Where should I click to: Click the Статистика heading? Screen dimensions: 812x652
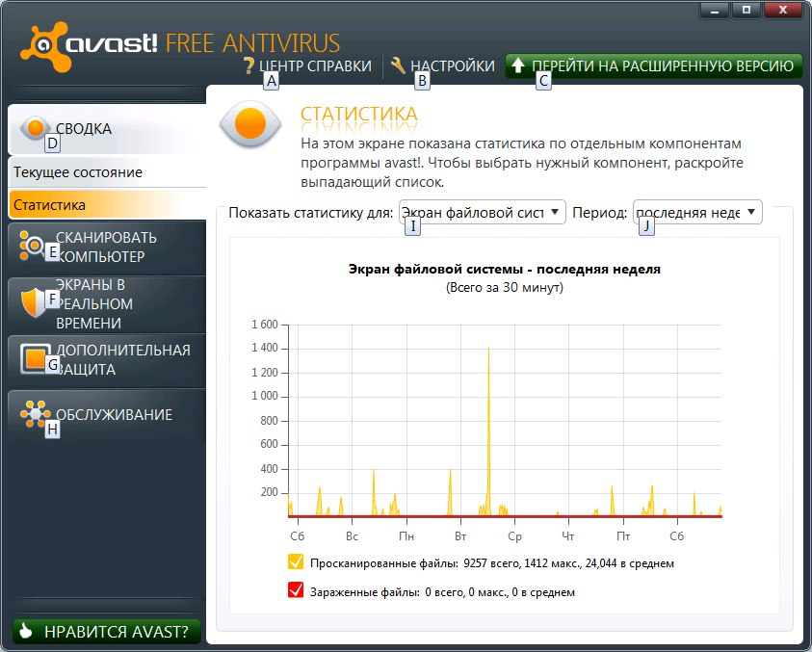(x=359, y=114)
